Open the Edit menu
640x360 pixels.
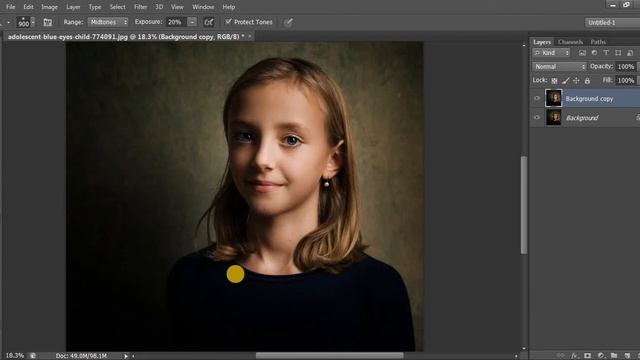tap(28, 7)
